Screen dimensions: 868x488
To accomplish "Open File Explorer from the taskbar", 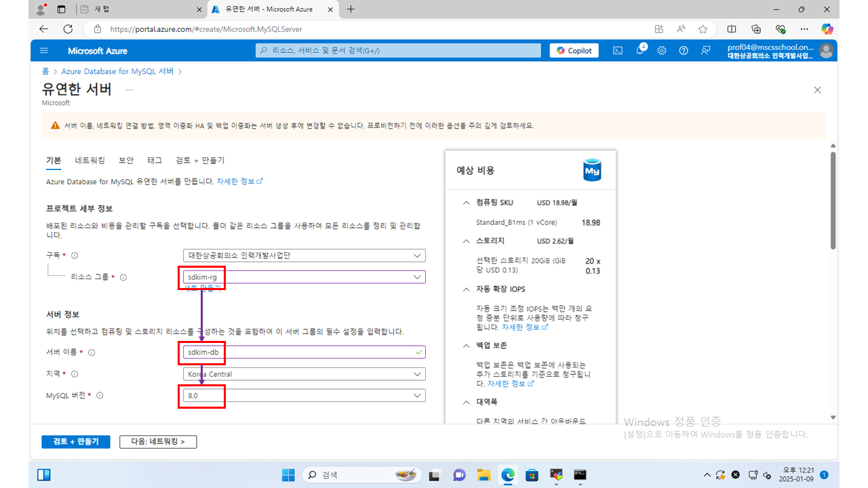I will pos(483,474).
